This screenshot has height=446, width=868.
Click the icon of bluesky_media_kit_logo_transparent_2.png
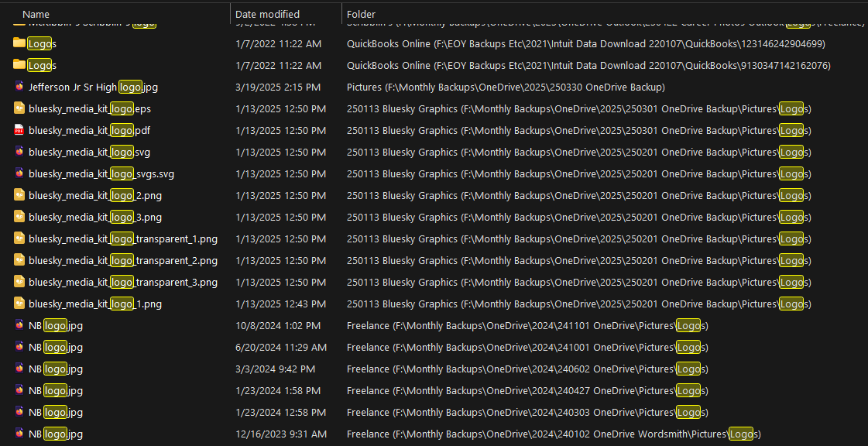(19, 260)
